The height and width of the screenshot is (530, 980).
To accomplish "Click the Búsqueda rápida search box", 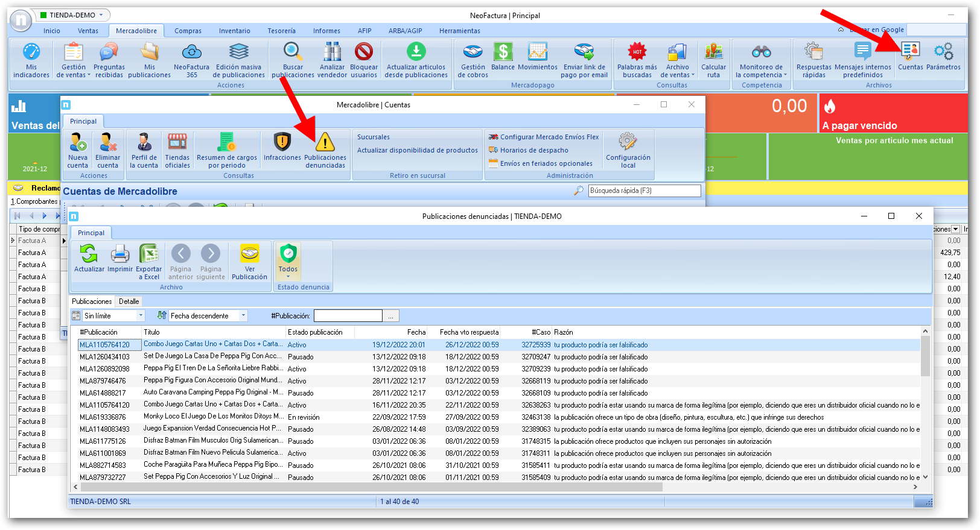I will (x=644, y=191).
